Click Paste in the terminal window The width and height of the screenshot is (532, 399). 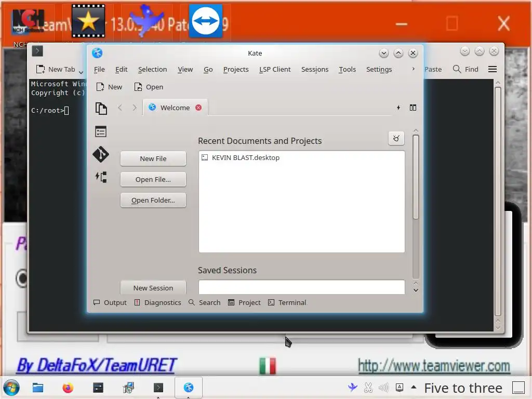[x=433, y=69]
